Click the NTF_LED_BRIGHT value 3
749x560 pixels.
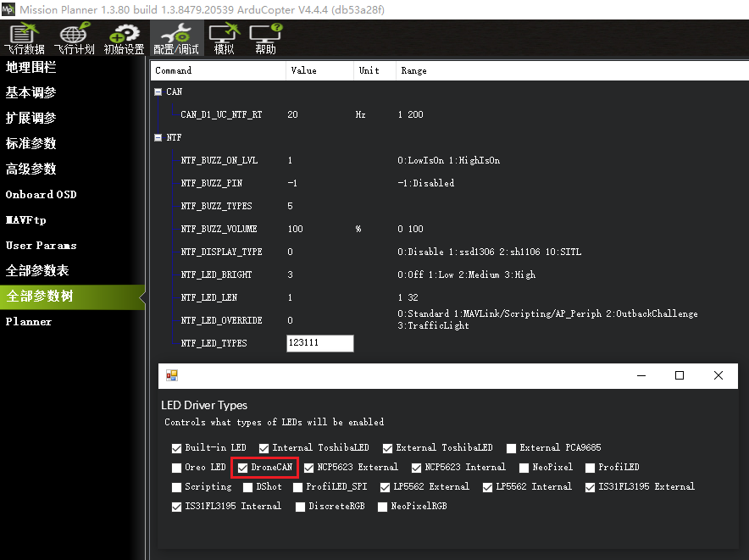coord(290,275)
